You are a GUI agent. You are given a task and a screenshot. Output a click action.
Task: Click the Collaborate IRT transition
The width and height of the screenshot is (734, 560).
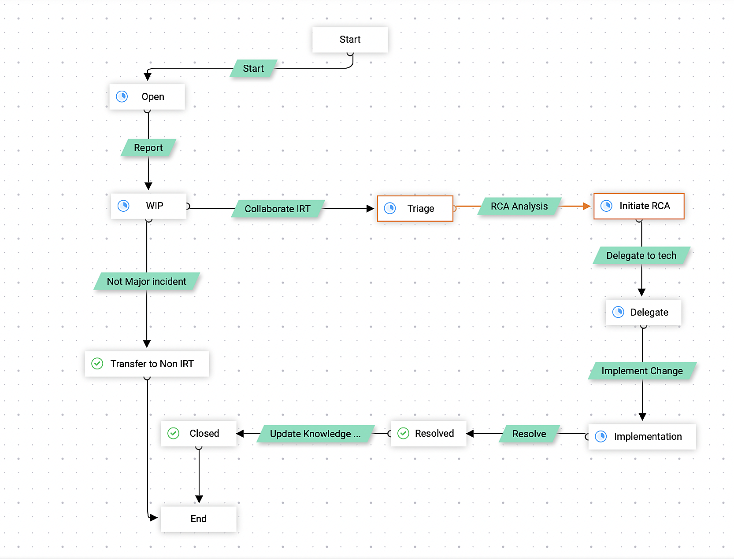coord(278,209)
